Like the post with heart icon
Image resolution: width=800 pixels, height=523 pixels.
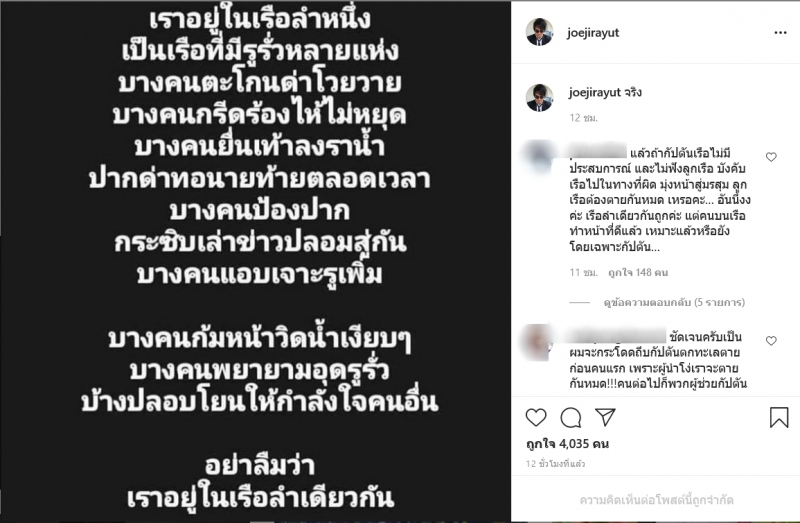(536, 417)
